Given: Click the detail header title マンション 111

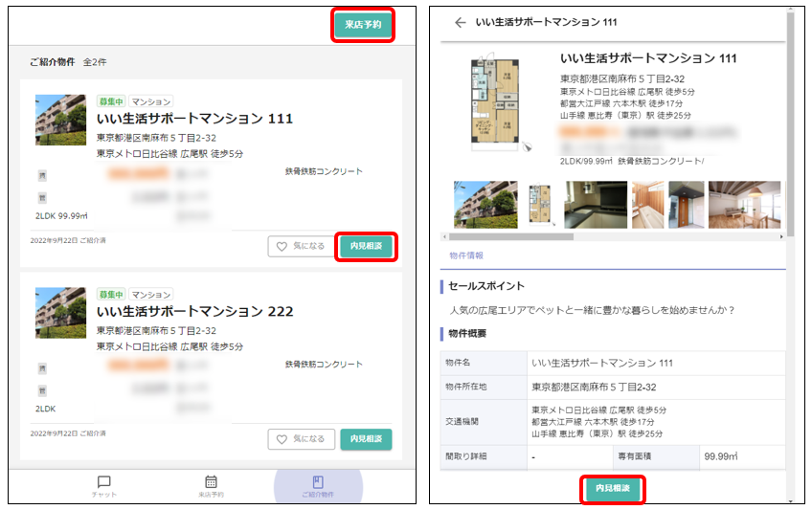Looking at the screenshot, I should 546,22.
